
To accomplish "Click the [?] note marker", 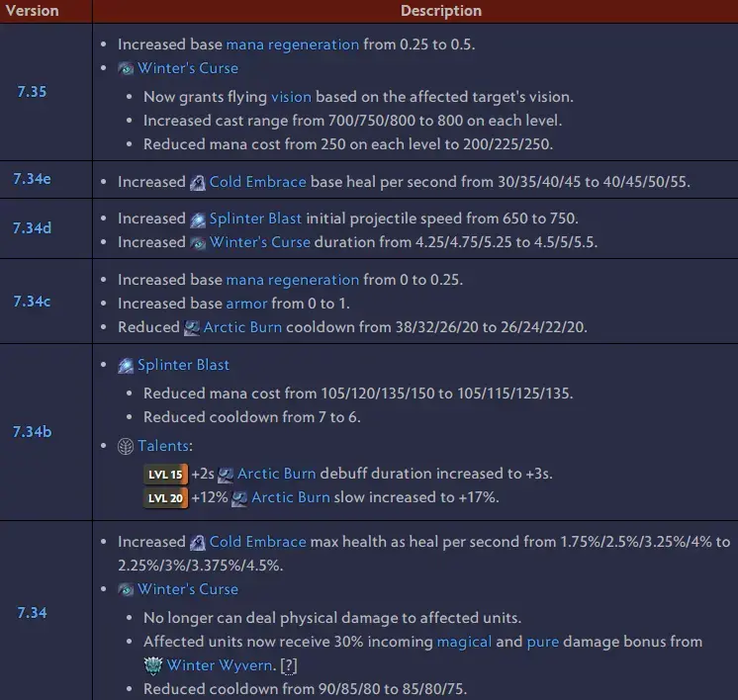I will click(289, 665).
